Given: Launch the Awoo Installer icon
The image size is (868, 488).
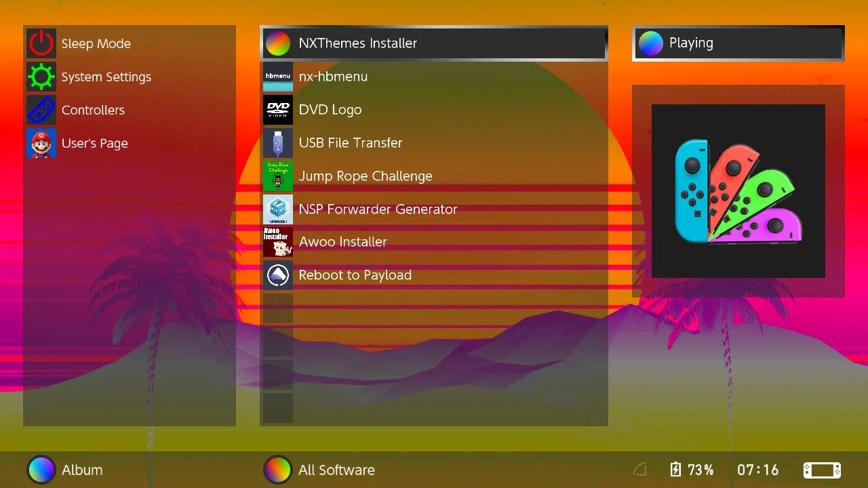Looking at the screenshot, I should (x=278, y=242).
